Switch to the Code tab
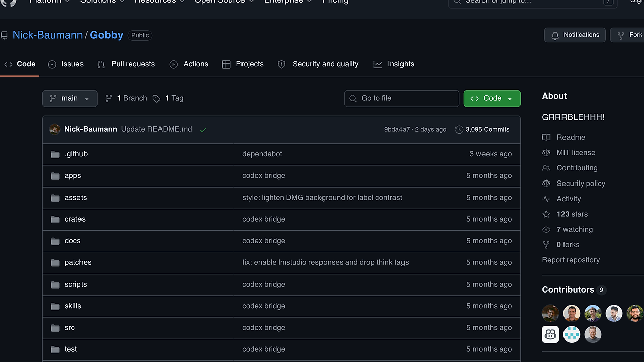Screen dimensions: 644x362 [20, 64]
